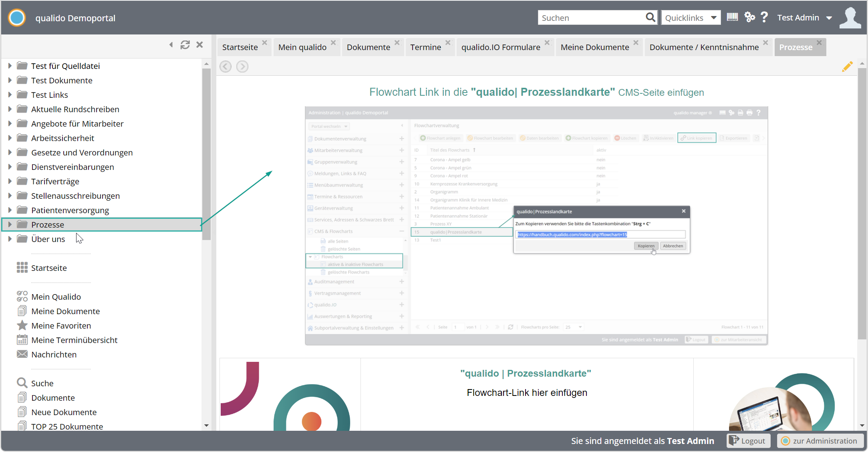Click the qualido logo icon

pyautogui.click(x=17, y=18)
